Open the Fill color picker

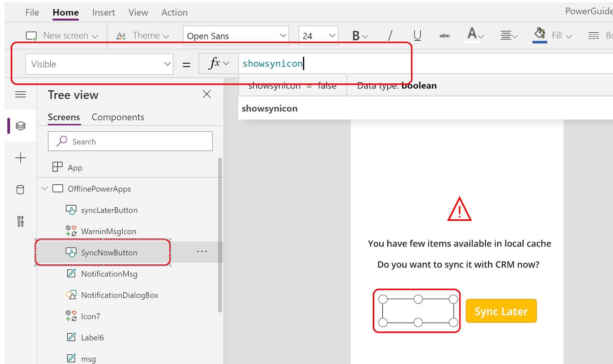click(552, 35)
